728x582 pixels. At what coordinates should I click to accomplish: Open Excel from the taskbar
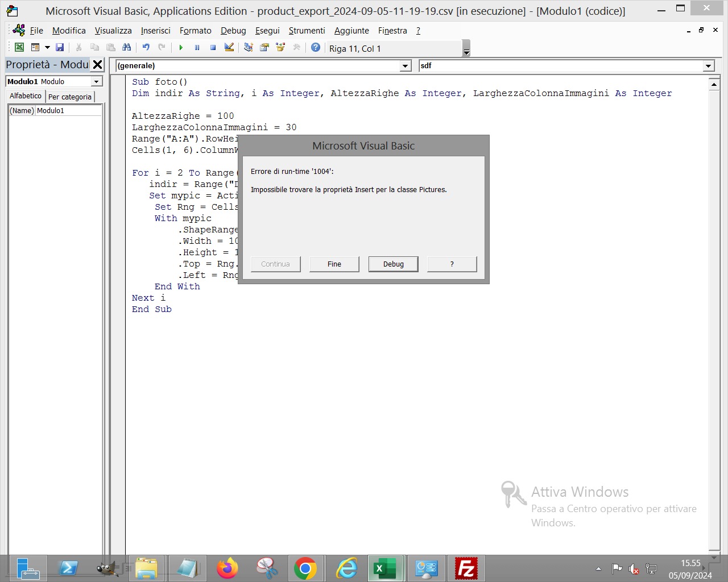click(x=385, y=568)
